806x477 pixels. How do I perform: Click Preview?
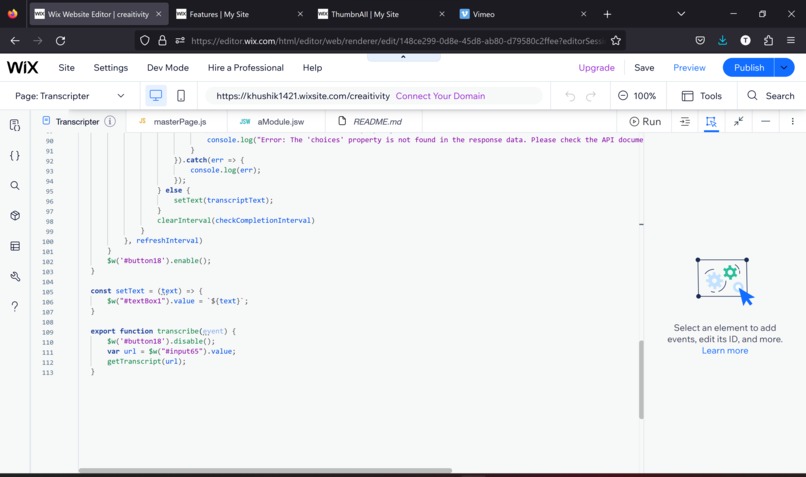tap(689, 67)
